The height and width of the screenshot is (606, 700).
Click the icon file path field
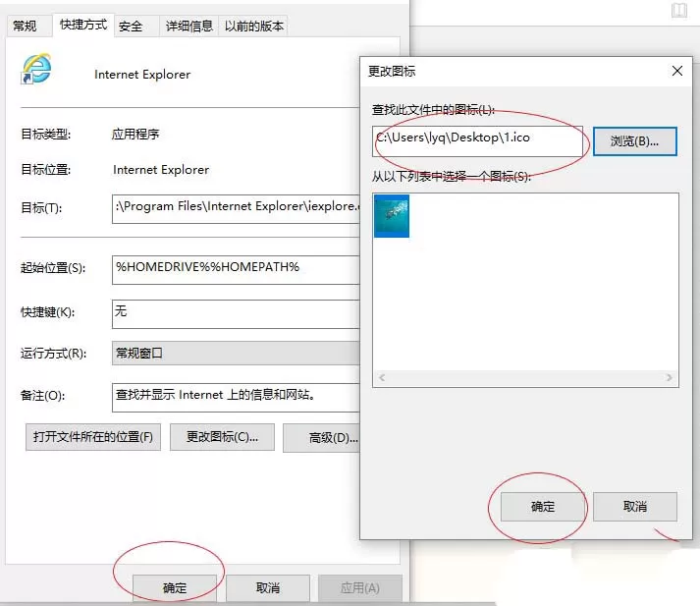tap(477, 141)
